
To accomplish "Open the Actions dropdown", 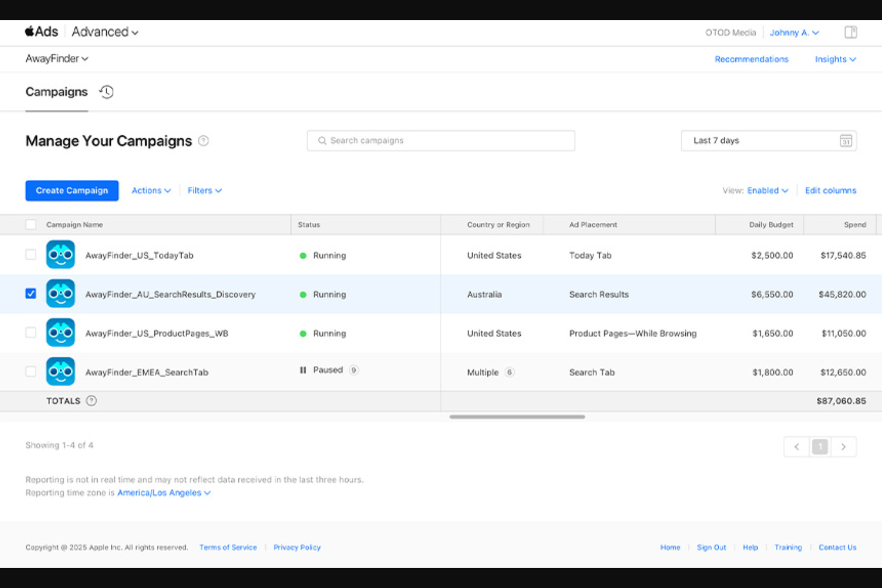I will point(151,191).
